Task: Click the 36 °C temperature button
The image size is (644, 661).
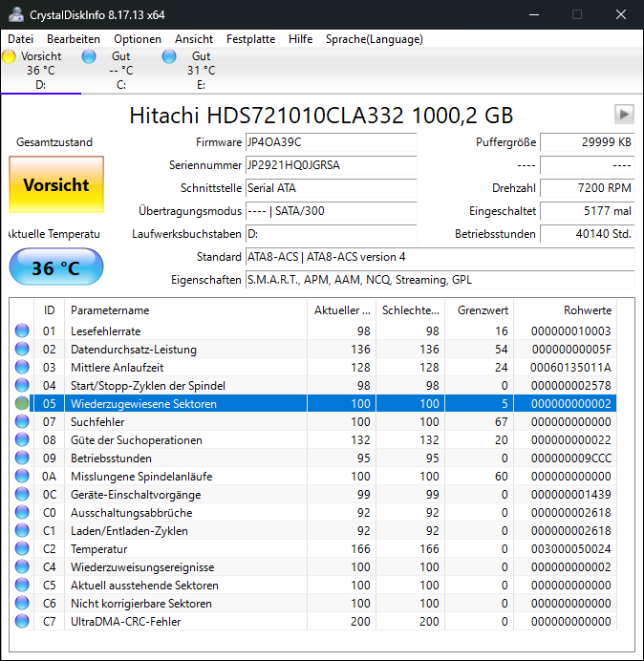Action: [x=56, y=267]
